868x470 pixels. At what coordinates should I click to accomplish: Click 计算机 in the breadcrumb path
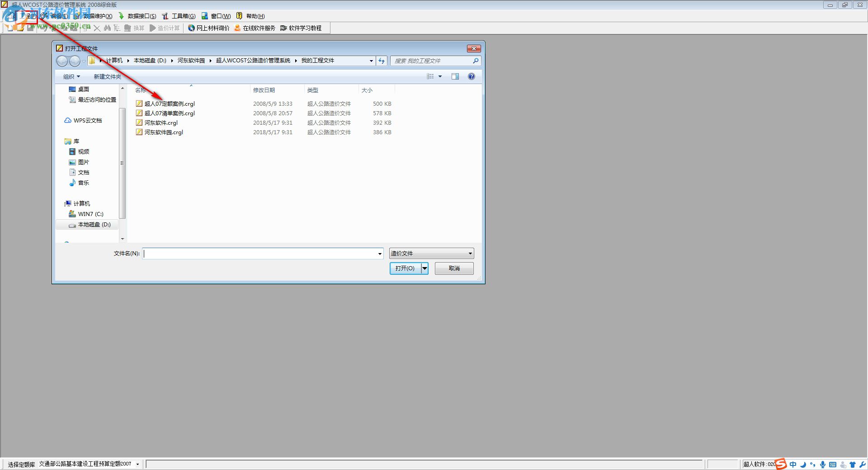(x=114, y=61)
